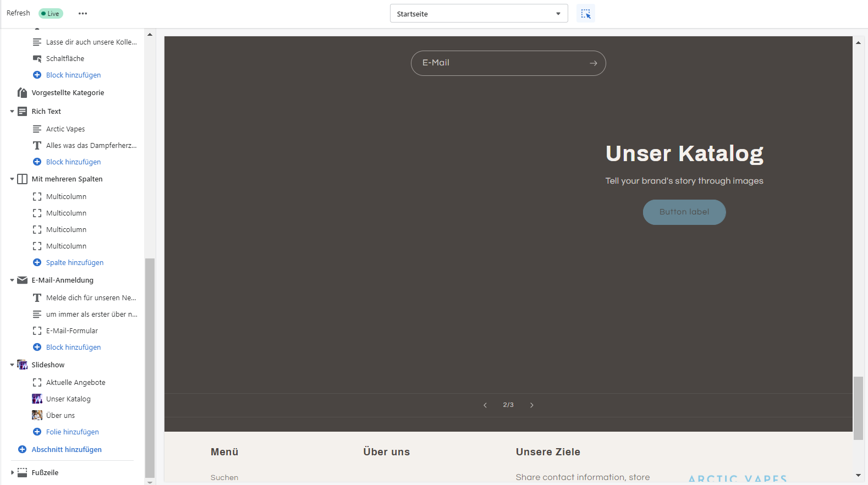Click the heading icon for Alles was das Dampferherz
The height and width of the screenshot is (485, 868).
coord(37,146)
